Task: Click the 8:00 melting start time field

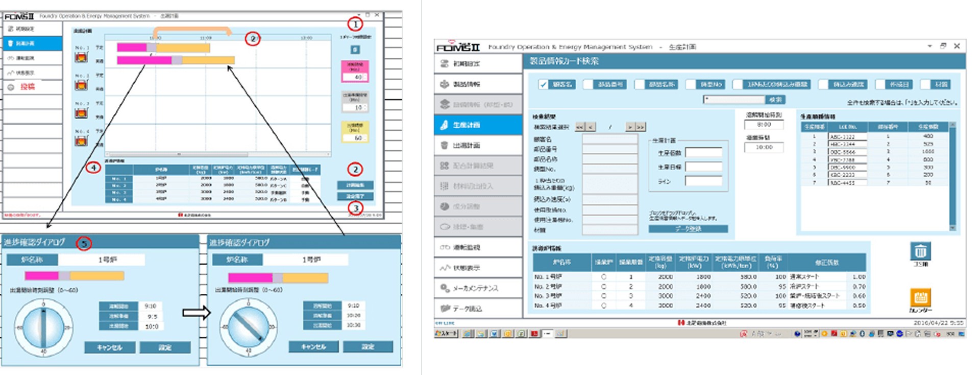Action: 764,125
